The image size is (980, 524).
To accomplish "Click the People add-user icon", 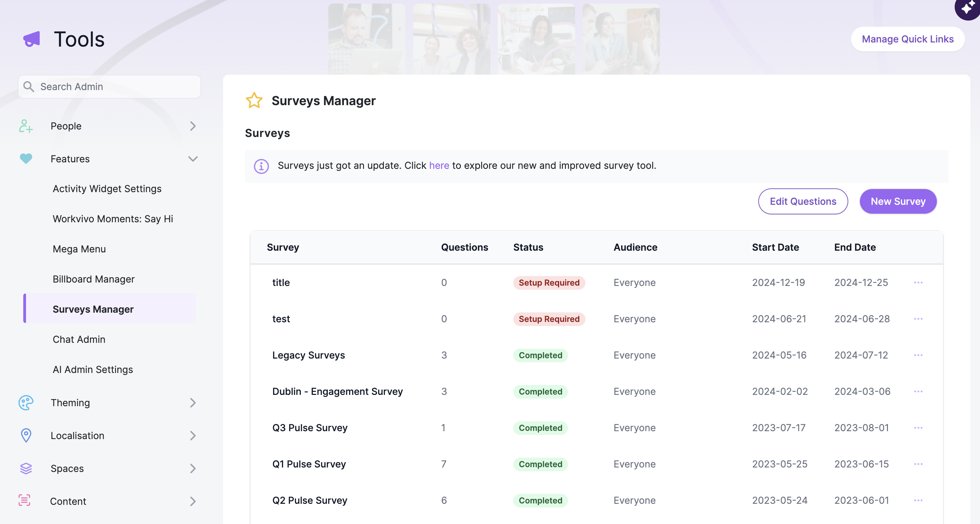I will [25, 126].
